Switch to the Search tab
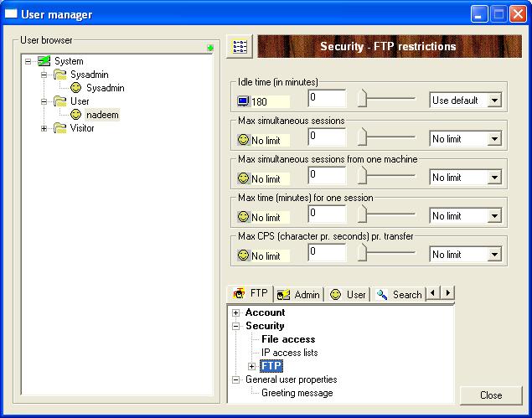This screenshot has height=418, width=532. (399, 295)
